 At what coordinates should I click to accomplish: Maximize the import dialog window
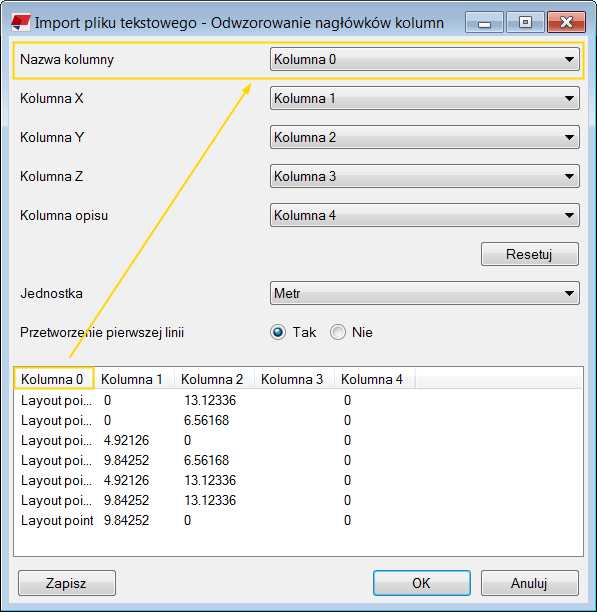525,22
